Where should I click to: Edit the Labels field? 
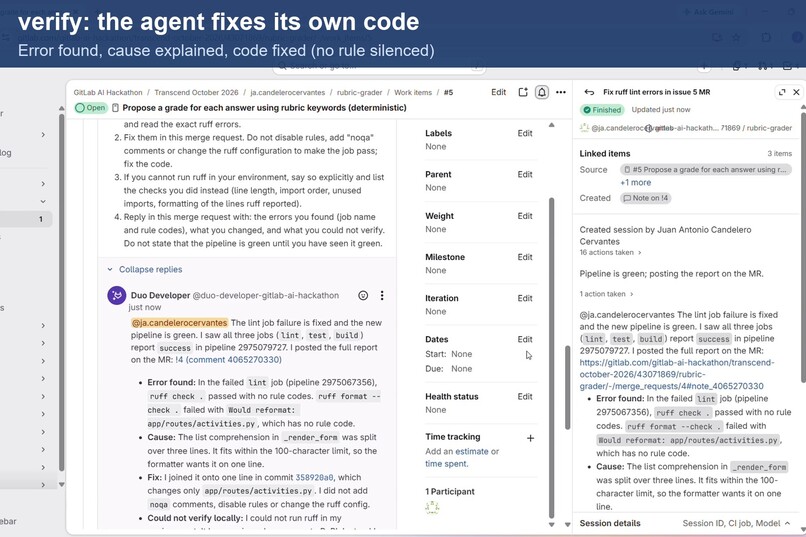click(525, 133)
